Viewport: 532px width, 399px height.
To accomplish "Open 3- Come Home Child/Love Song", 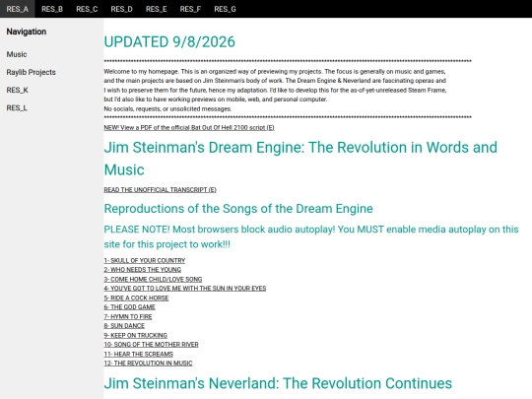I will 153,279.
